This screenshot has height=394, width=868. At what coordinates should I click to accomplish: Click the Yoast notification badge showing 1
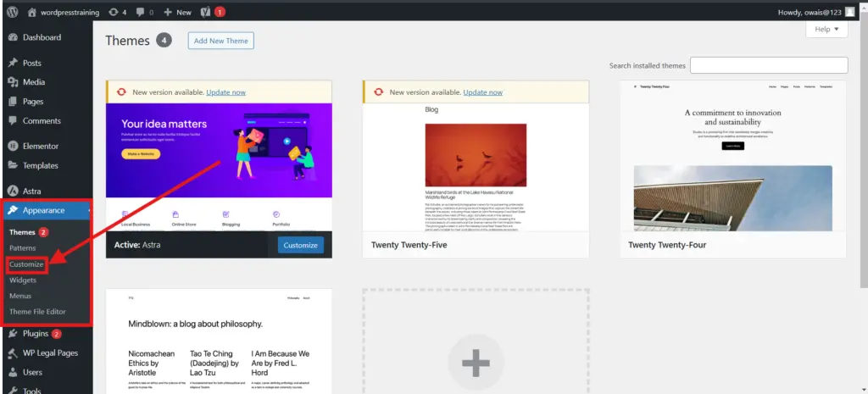pos(220,12)
